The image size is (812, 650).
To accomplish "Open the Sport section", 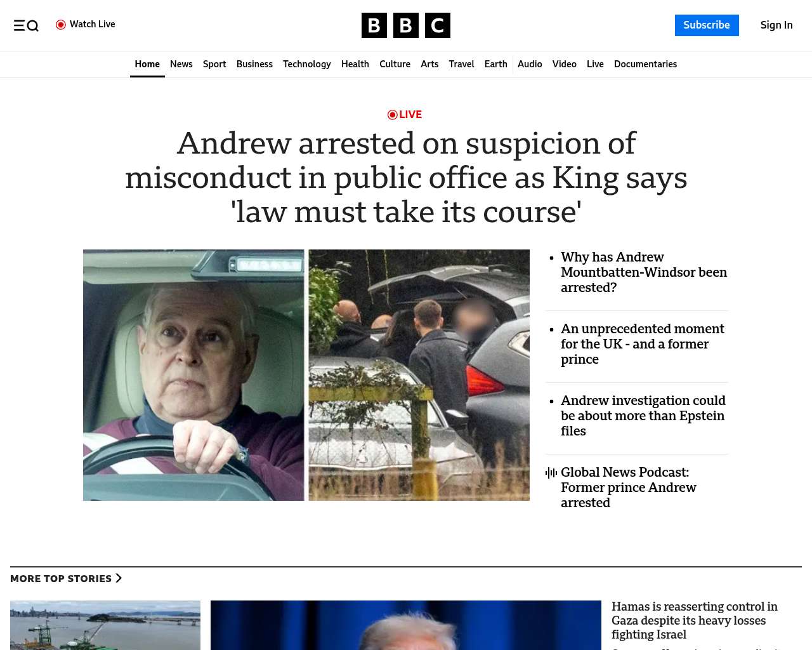I will coord(214,64).
